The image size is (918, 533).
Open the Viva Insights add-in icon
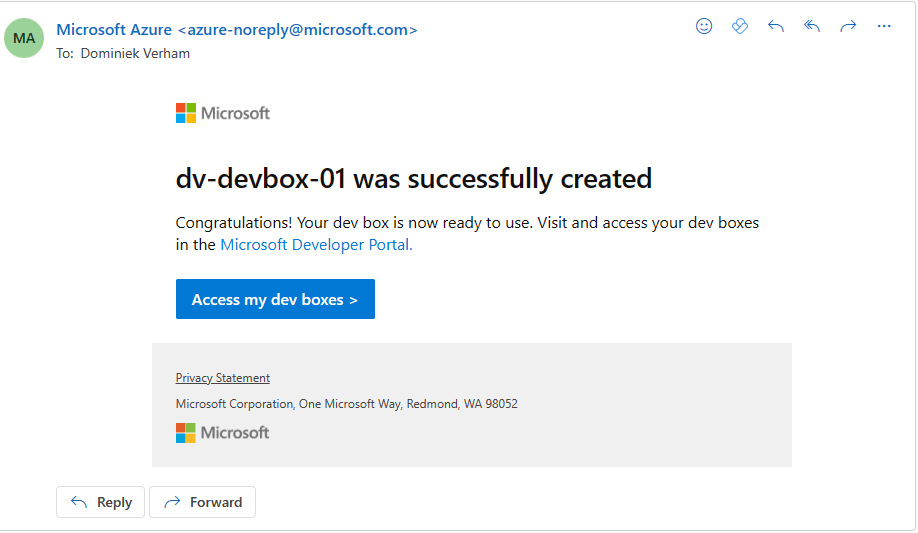[740, 27]
